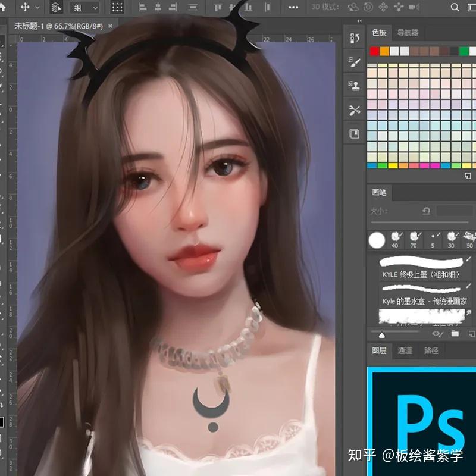Select the 3D zoom video camera icon
The image size is (476, 476).
click(x=414, y=7)
